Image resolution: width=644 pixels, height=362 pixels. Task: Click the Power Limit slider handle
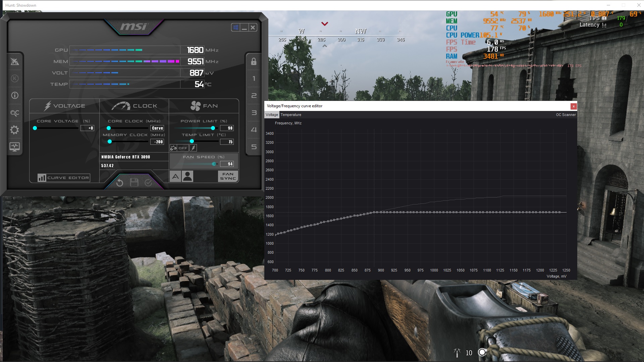[213, 128]
